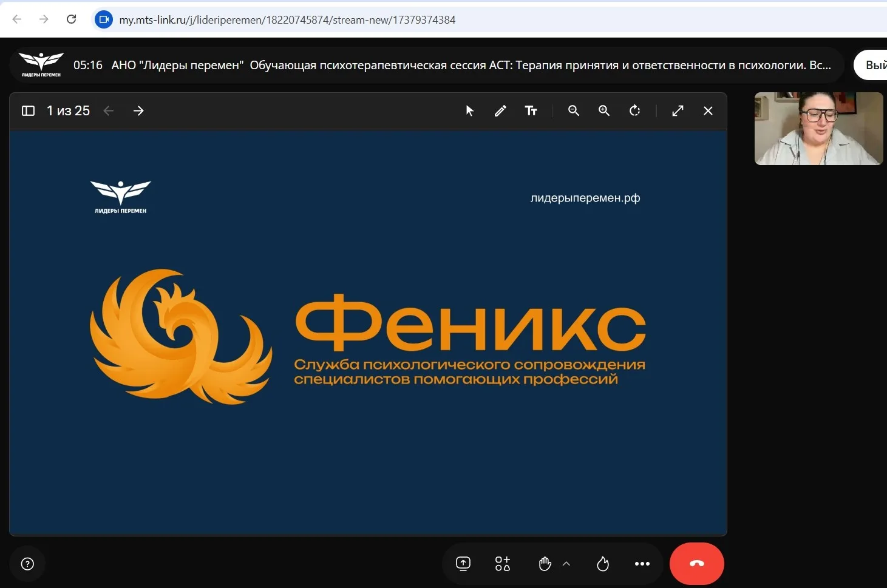The height and width of the screenshot is (588, 887).
Task: Zoom in on the presentation
Action: [604, 110]
